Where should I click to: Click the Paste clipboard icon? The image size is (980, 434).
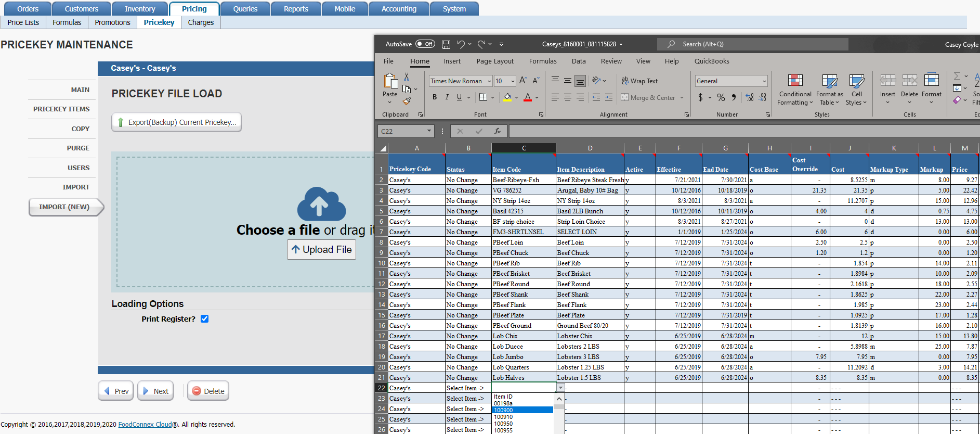[390, 81]
